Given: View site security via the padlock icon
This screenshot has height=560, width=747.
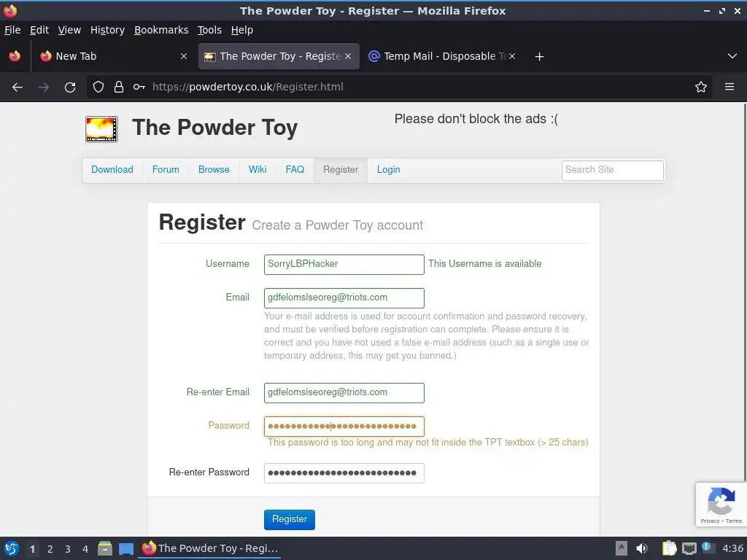Looking at the screenshot, I should tap(119, 87).
